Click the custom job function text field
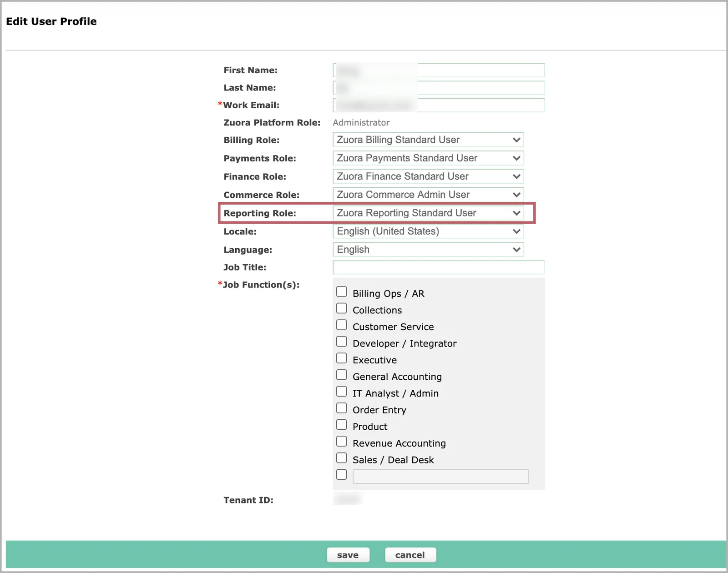 tap(441, 477)
